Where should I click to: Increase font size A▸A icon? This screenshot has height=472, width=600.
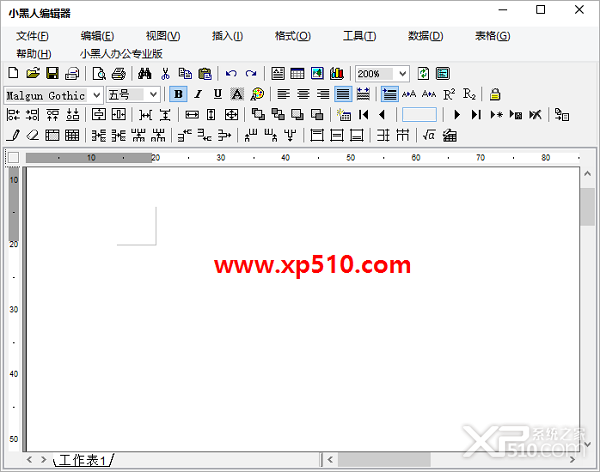[409, 94]
